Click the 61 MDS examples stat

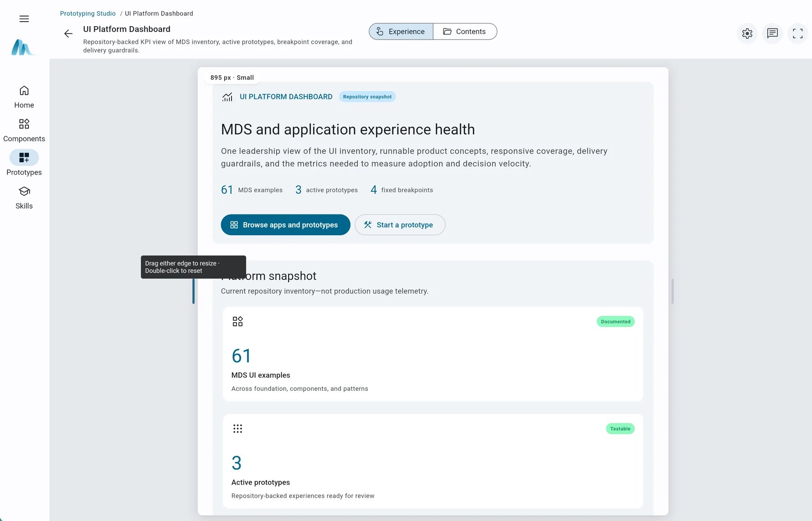(x=252, y=190)
